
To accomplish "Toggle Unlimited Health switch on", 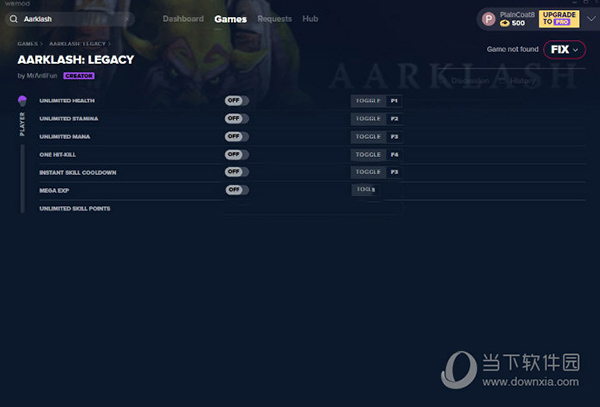I will tap(236, 101).
